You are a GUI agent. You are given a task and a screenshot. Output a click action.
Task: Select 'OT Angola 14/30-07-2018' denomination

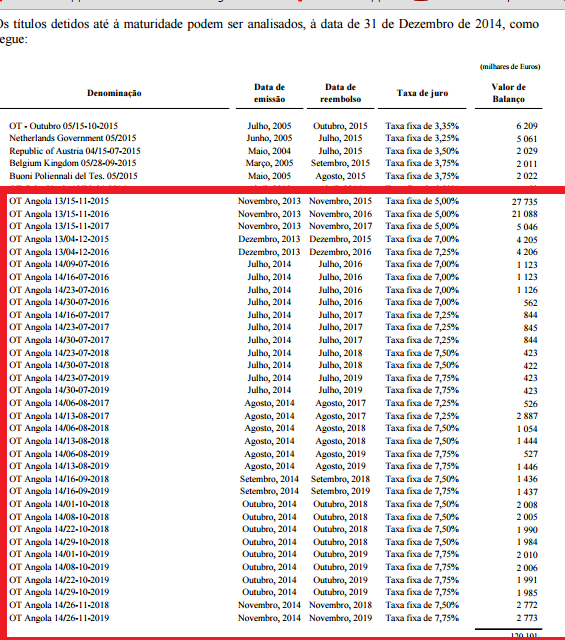coord(59,365)
